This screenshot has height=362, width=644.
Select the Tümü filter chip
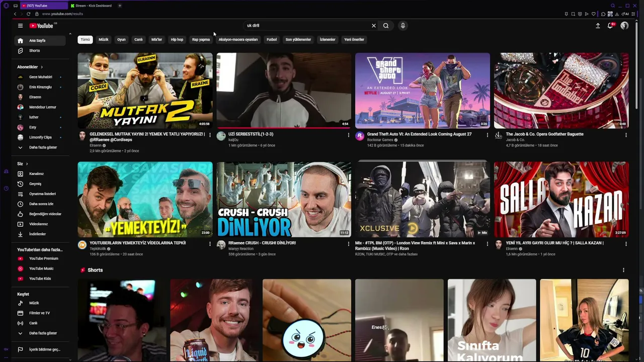pos(85,40)
